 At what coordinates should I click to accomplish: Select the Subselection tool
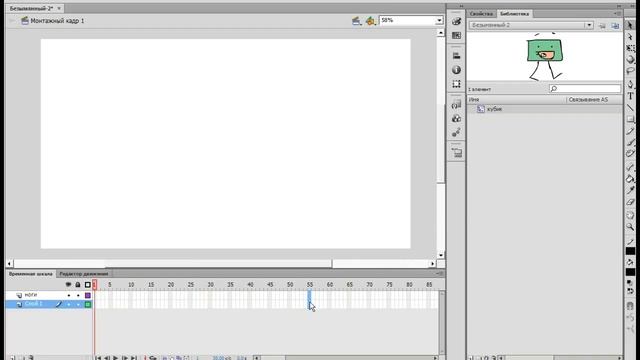pyautogui.click(x=630, y=37)
